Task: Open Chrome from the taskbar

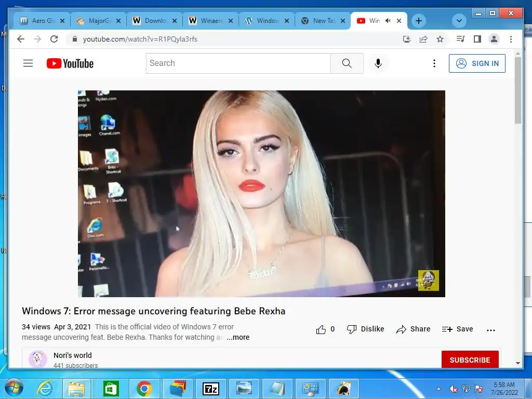Action: [144, 389]
